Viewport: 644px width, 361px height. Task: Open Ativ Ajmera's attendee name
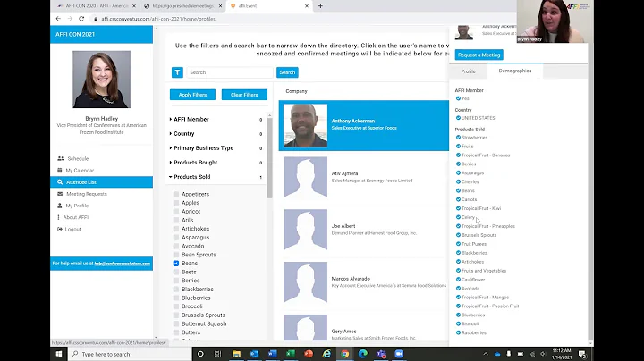[x=344, y=173]
